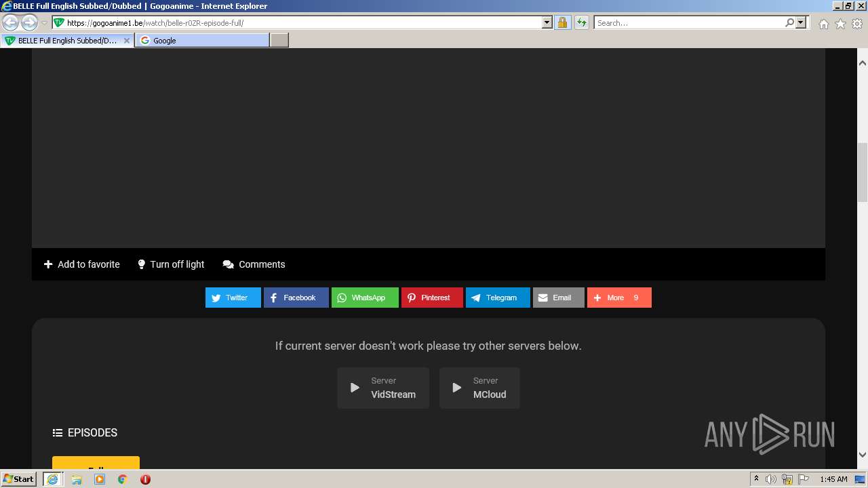The image size is (868, 488).
Task: Switch to the Google tab
Action: pyautogui.click(x=202, y=41)
